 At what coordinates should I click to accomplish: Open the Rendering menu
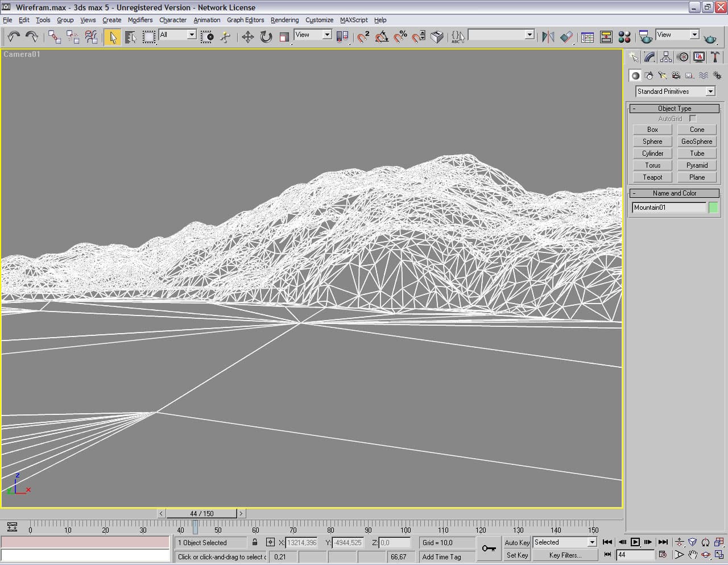click(x=284, y=20)
